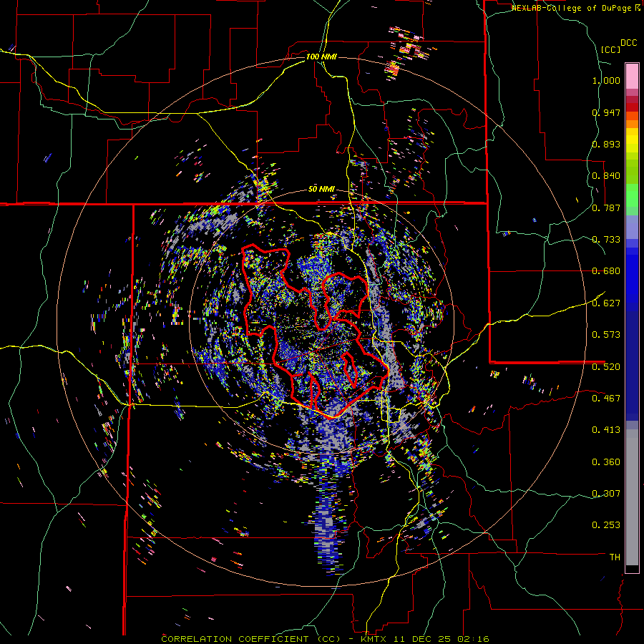Click the 0.573 legend value
The image size is (644, 644).
click(x=606, y=335)
